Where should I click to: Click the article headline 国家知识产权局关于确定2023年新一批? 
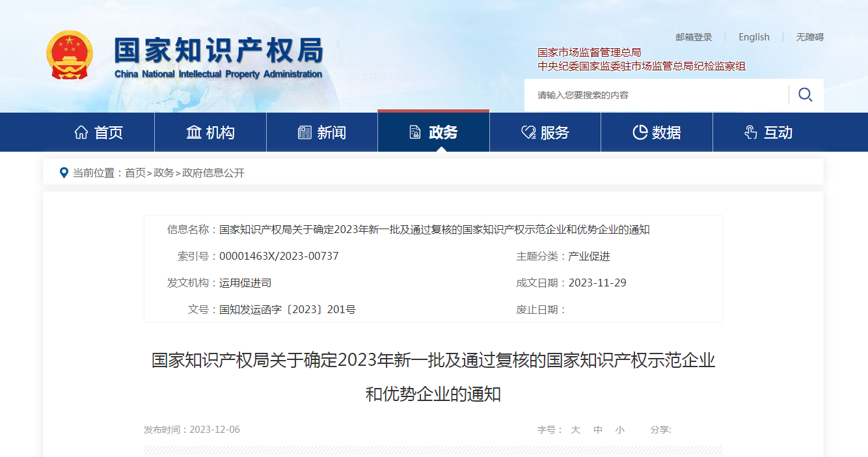tap(433, 377)
